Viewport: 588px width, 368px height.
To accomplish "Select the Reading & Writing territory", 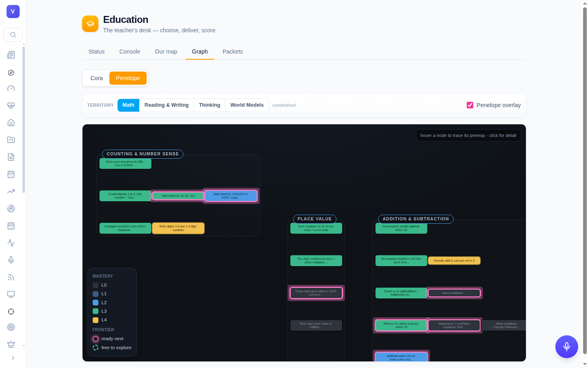I will point(167,105).
